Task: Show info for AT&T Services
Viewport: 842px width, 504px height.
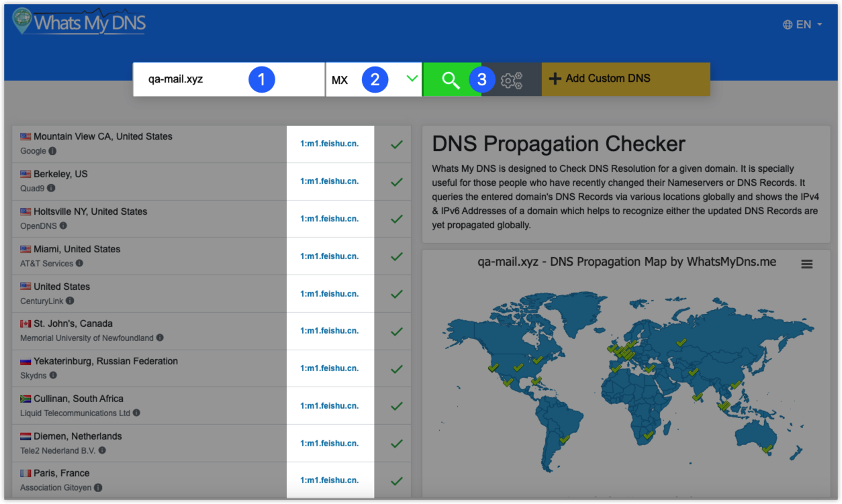Action: click(x=79, y=264)
